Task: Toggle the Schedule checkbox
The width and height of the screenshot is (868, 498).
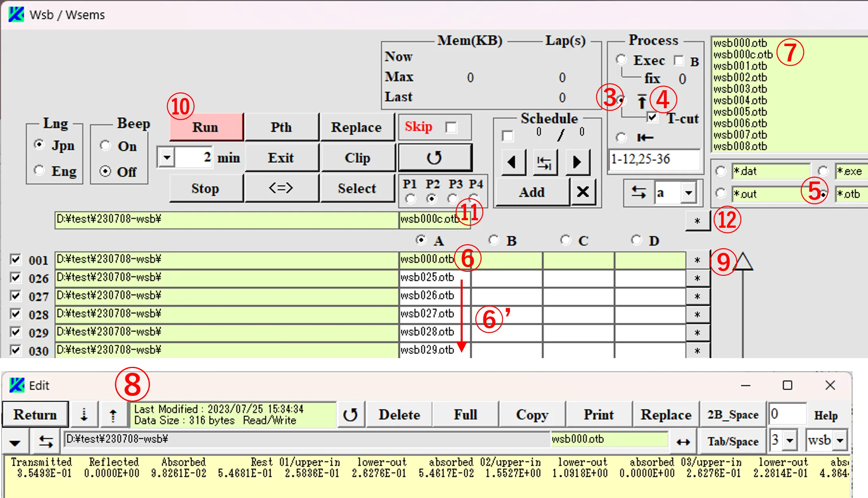Action: (x=508, y=136)
